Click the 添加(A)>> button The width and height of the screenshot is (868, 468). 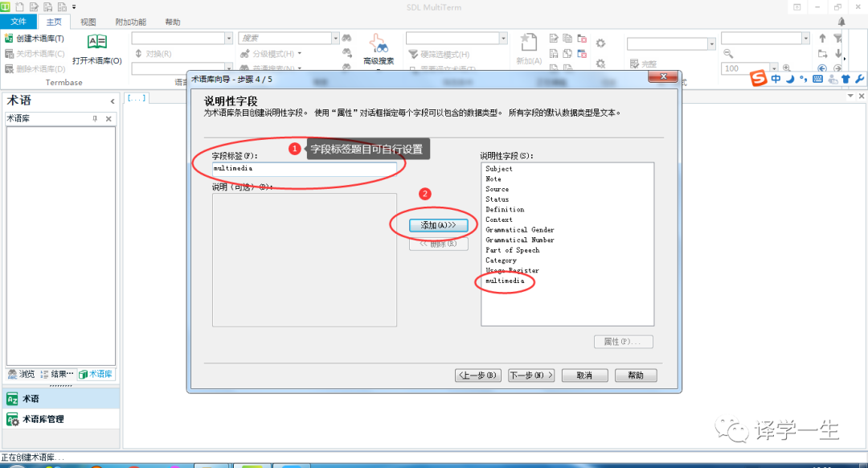[439, 225]
